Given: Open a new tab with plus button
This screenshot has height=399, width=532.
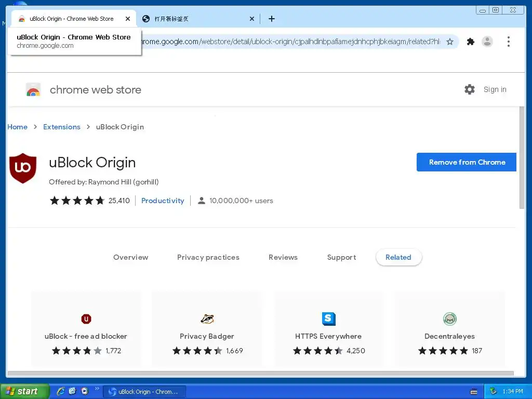Looking at the screenshot, I should pos(271,19).
